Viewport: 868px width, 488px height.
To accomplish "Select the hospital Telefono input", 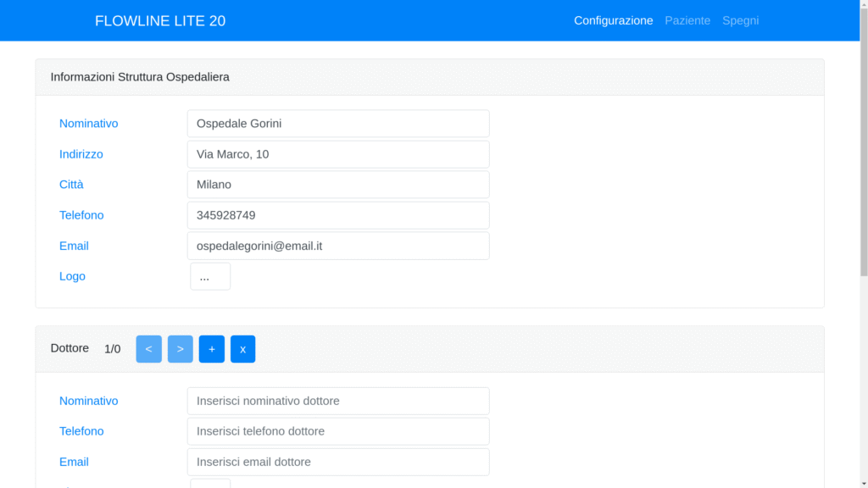I will pos(337,215).
